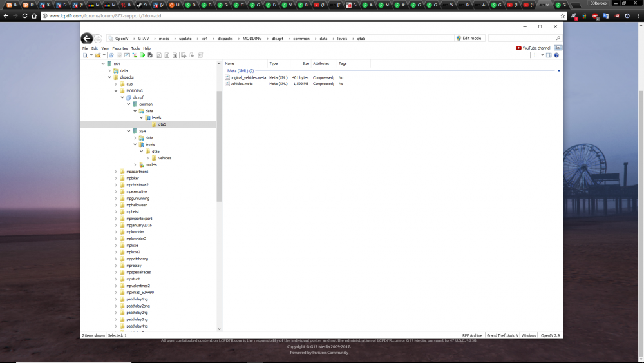The width and height of the screenshot is (644, 363).
Task: Open the View menu
Action: 105,48
